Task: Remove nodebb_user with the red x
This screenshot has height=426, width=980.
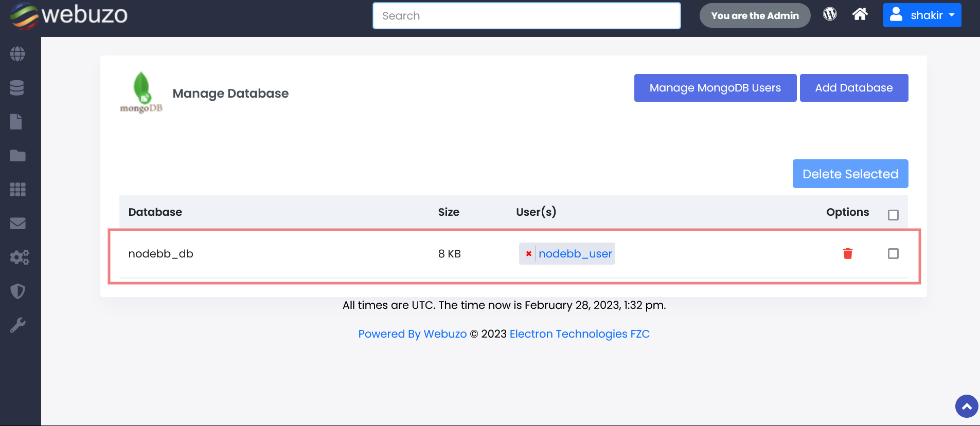Action: (528, 254)
